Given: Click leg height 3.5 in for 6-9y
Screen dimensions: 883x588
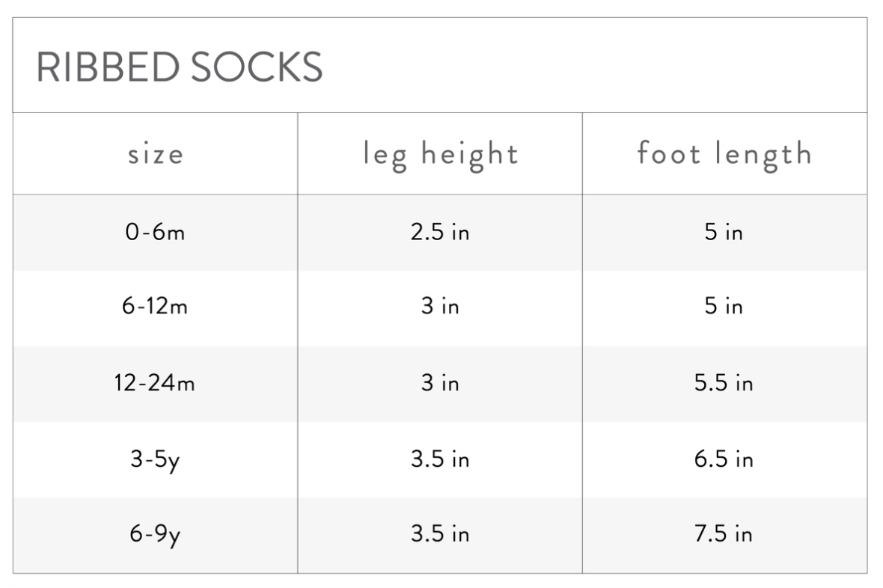Looking at the screenshot, I should 440,534.
